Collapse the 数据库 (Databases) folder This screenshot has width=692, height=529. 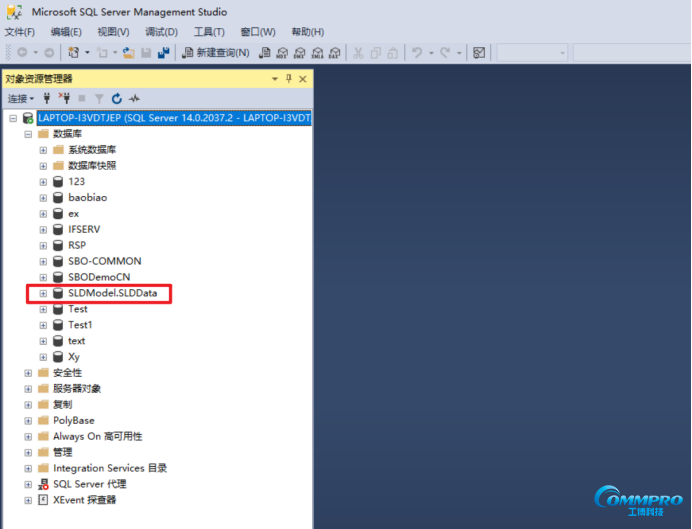click(28, 134)
